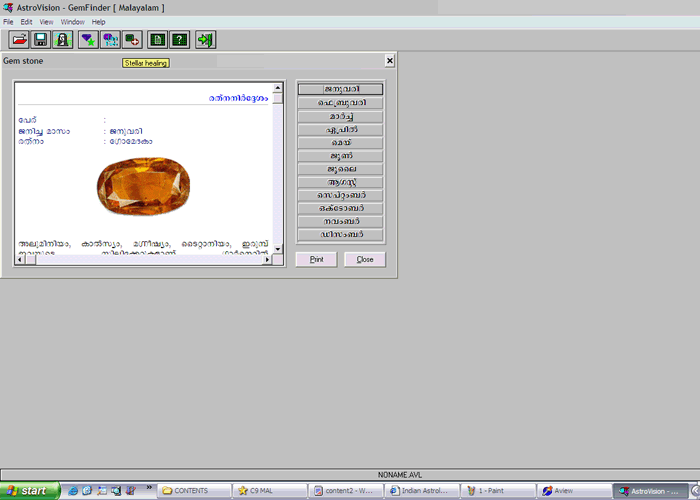Select the August (ആഗസ്റ്റ്) month button
Viewport: 700px width, 500px height.
point(340,182)
